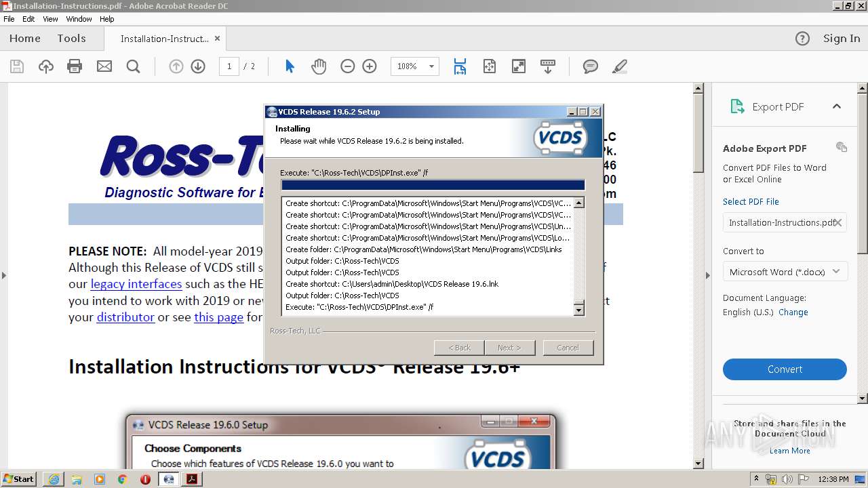Open the Help menu
The width and height of the screenshot is (868, 488).
[107, 19]
